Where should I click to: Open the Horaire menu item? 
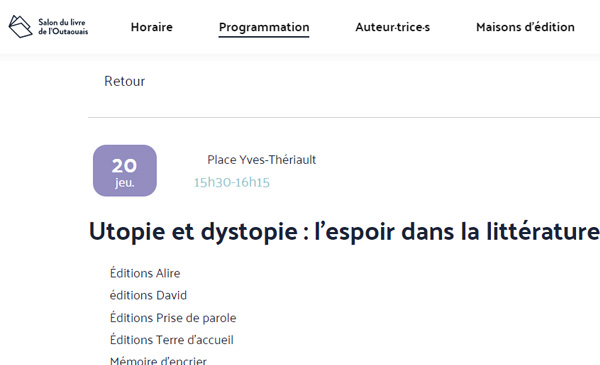pos(152,27)
